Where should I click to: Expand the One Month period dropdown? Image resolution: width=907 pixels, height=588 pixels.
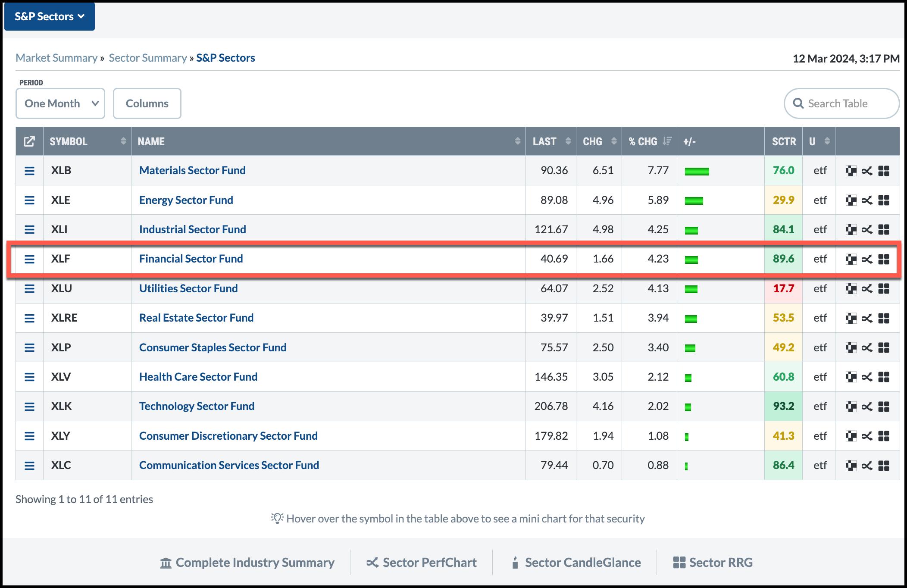point(60,103)
